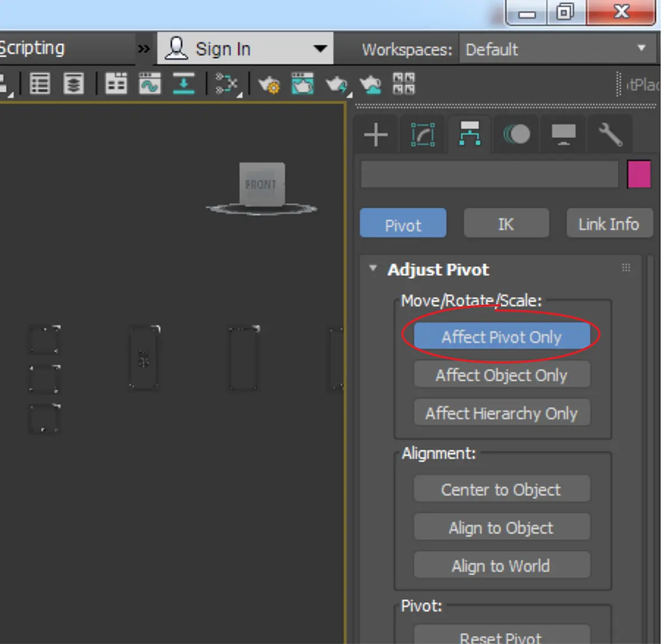Expand the Sign In dropdown arrow
The image size is (661, 644).
[x=320, y=49]
